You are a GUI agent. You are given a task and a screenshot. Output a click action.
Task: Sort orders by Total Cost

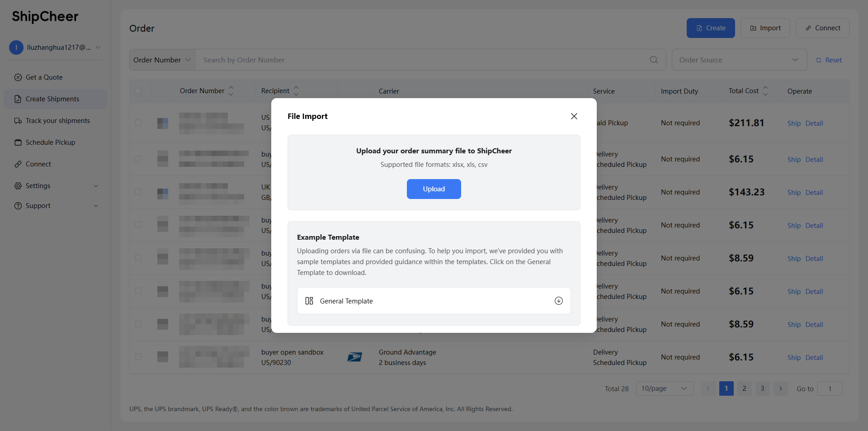tap(765, 91)
